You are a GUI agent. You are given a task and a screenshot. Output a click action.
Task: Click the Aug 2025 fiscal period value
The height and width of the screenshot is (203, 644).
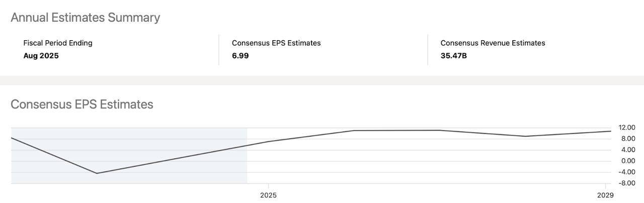41,56
